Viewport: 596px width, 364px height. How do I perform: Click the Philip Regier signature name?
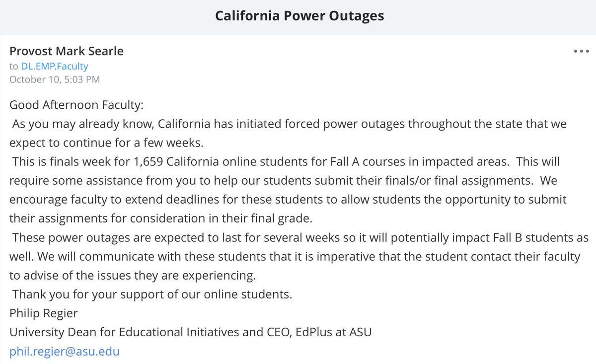[44, 313]
